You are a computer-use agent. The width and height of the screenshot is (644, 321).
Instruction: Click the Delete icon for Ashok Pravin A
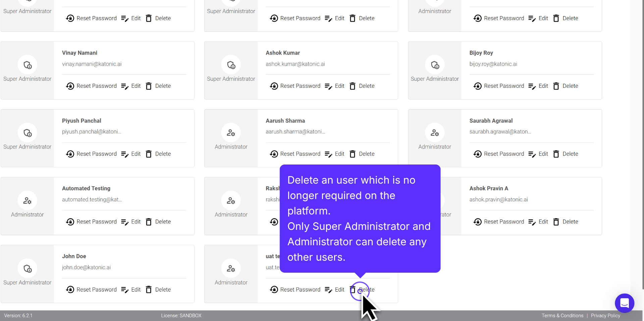[x=556, y=221]
